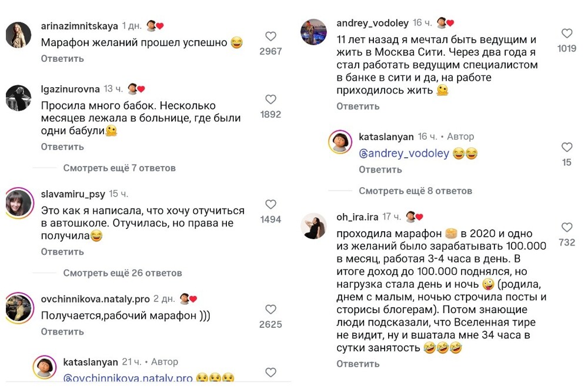The image size is (588, 392).
Task: Toggle like on slavamiru_psy's comment
Action: click(x=270, y=203)
